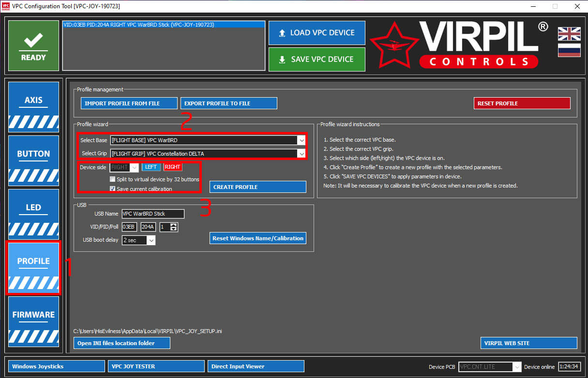Switch language using the Russian flag icon
This screenshot has height=378, width=588.
[569, 50]
